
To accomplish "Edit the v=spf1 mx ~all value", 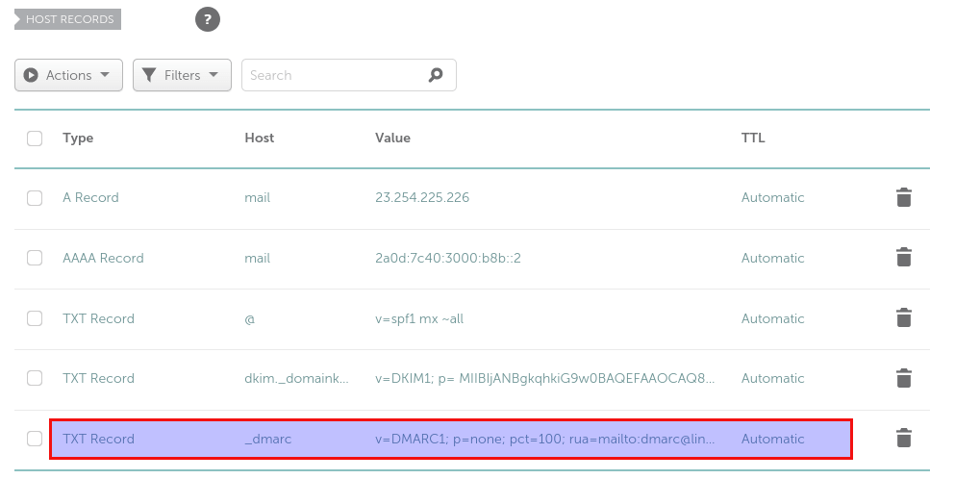I will coord(419,318).
